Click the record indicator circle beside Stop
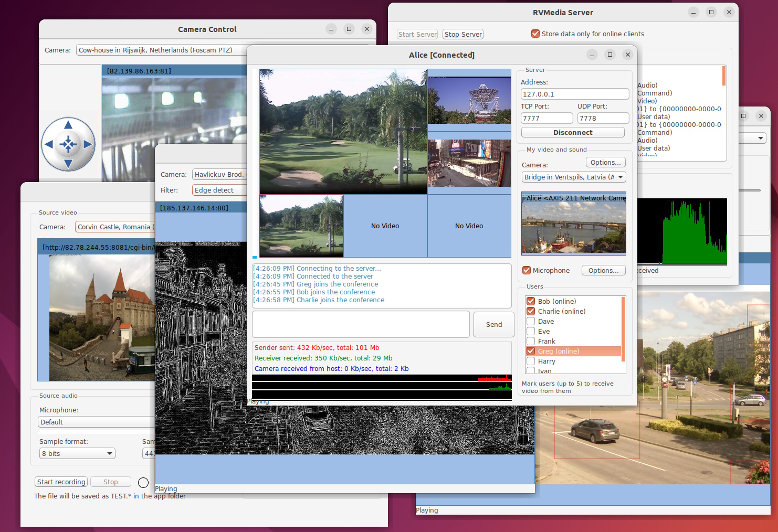Screen dimensions: 778x532 click(x=143, y=483)
